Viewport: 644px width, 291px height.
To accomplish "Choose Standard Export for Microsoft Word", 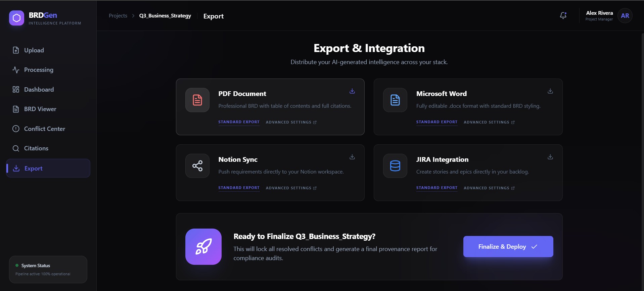I will 437,122.
